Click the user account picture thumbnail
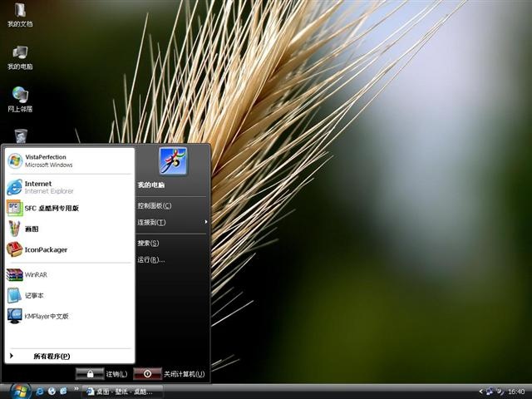This screenshot has width=532, height=399. [174, 160]
